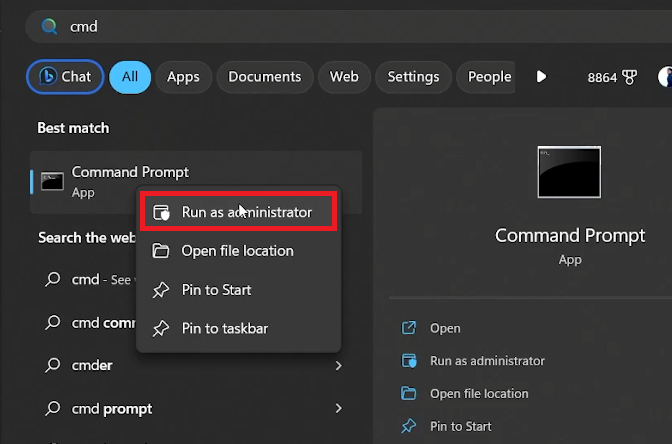Screen dimensions: 672x444
Task: Click the pin icon beside context menu Pin to Start
Action: tap(161, 290)
